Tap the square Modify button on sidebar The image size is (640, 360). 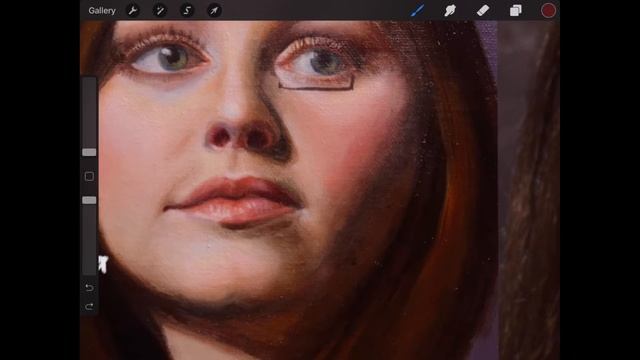(89, 176)
